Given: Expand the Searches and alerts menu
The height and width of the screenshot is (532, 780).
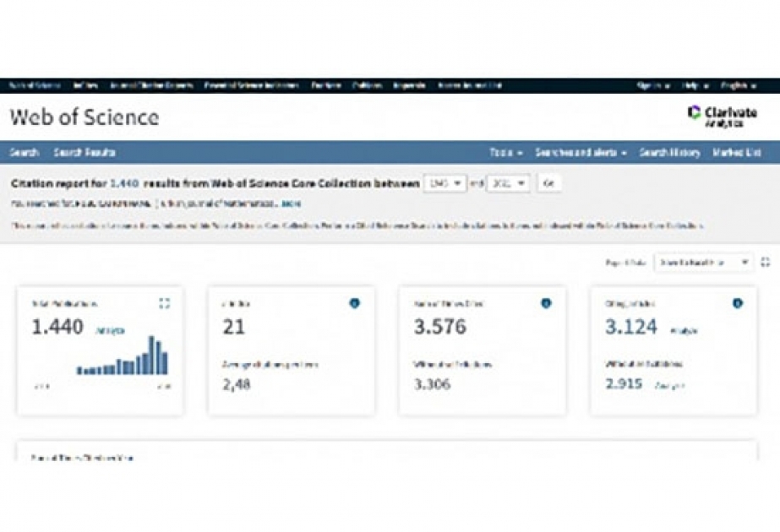Looking at the screenshot, I should (581, 153).
